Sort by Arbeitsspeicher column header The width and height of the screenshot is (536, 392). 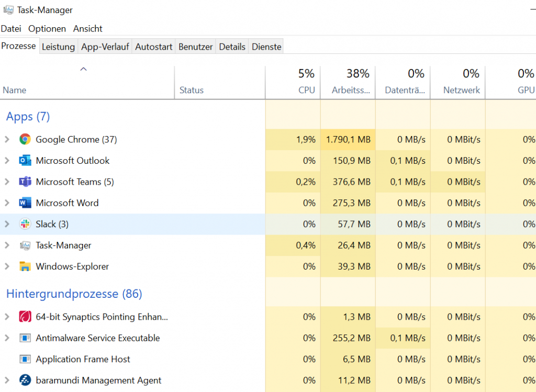click(x=348, y=82)
